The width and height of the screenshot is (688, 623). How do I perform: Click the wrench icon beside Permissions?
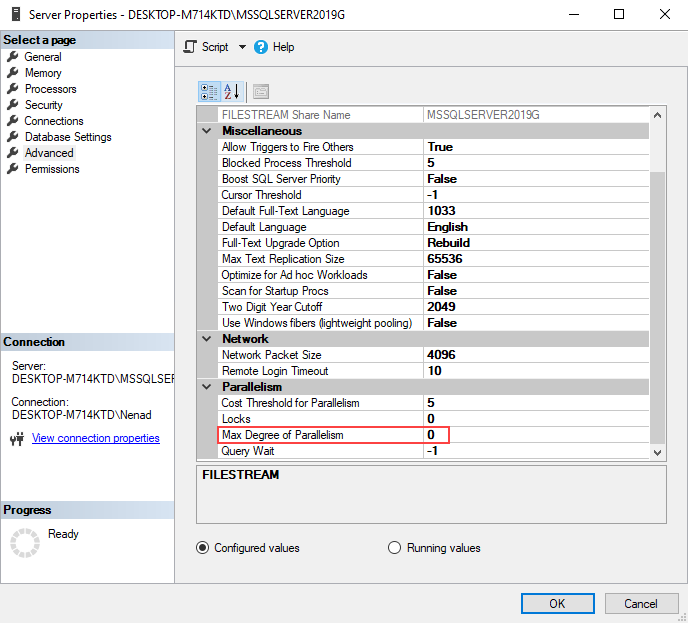coord(13,168)
